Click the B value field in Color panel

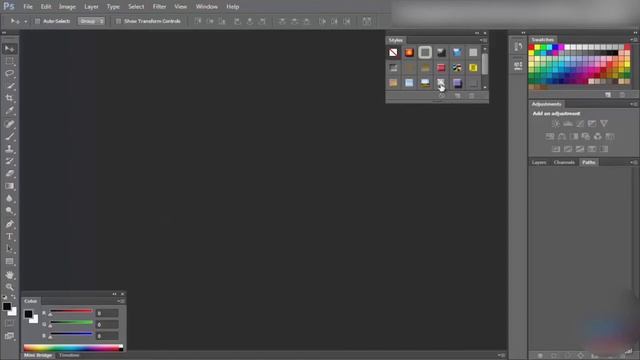tap(107, 336)
